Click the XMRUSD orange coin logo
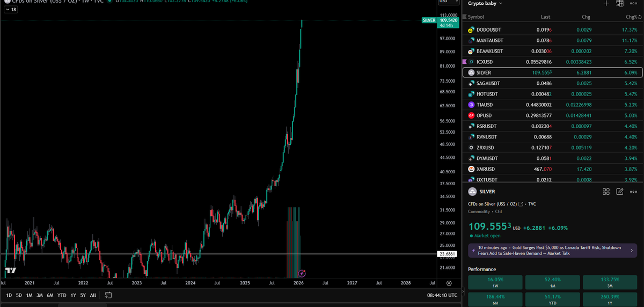The height and width of the screenshot is (307, 644). (471, 169)
